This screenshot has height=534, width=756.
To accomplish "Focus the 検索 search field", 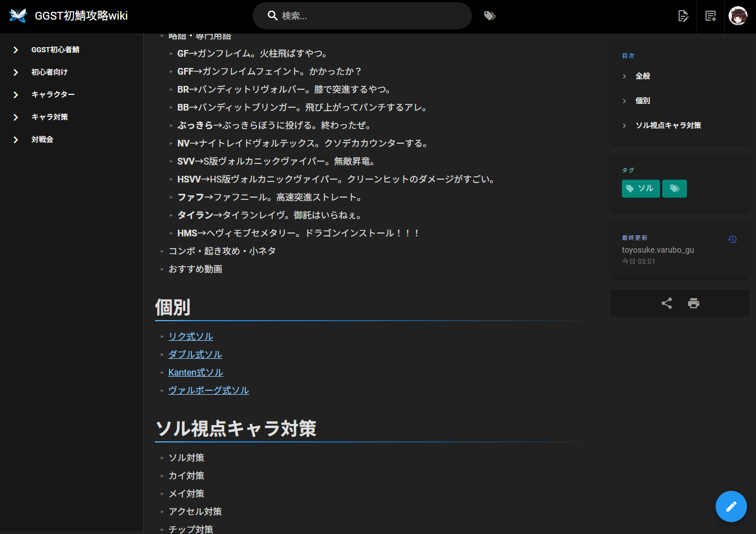I will (362, 16).
